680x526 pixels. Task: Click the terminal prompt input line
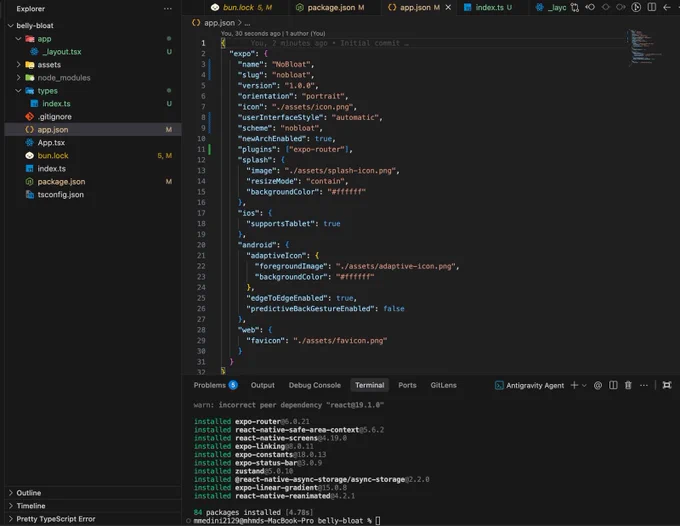(286, 521)
